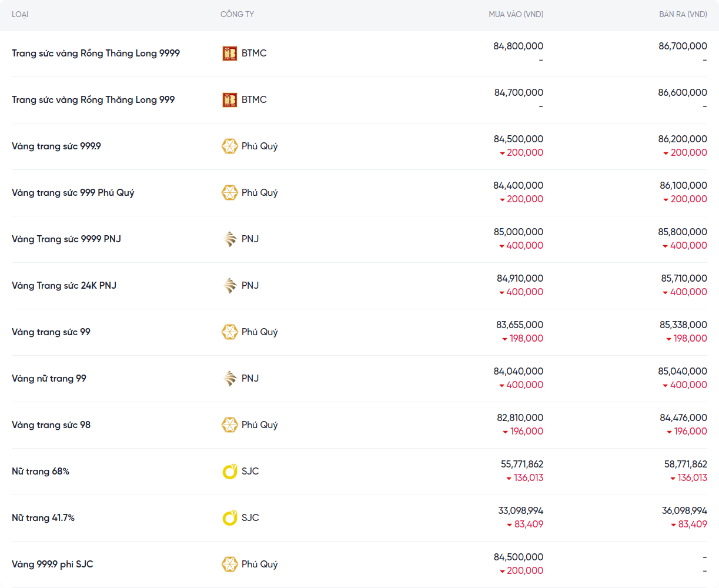The width and height of the screenshot is (719, 588).
Task: Sort by BÁN RA (VND) column header
Action: click(x=683, y=14)
